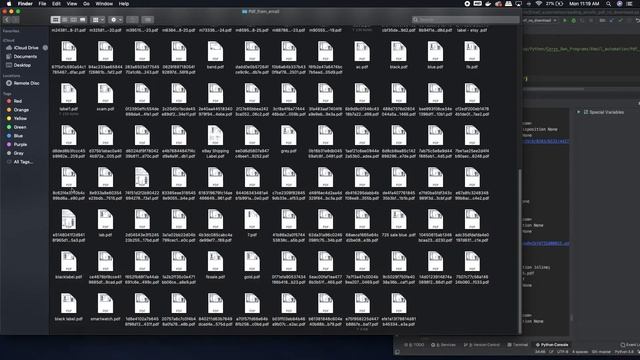The image size is (640, 360).
Task: Open the battery status showing 27%
Action: pyautogui.click(x=554, y=4)
